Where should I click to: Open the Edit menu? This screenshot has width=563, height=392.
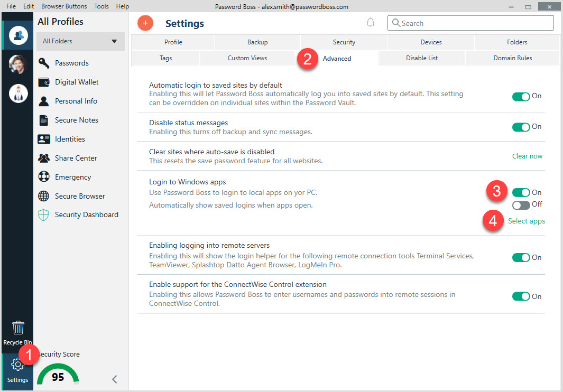[29, 6]
